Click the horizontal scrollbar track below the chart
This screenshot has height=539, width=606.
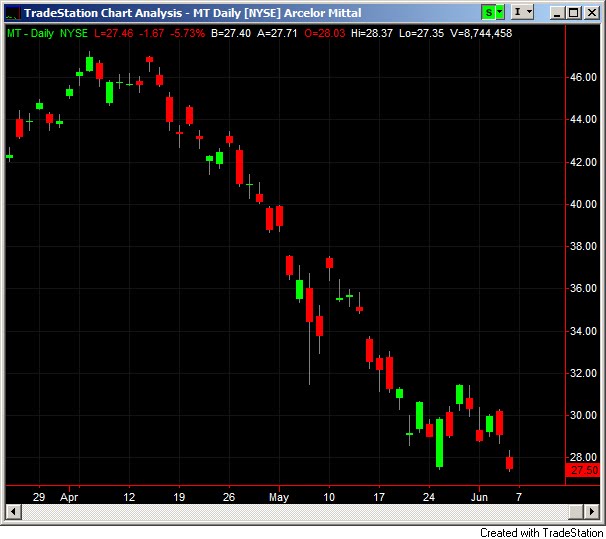tap(295, 512)
